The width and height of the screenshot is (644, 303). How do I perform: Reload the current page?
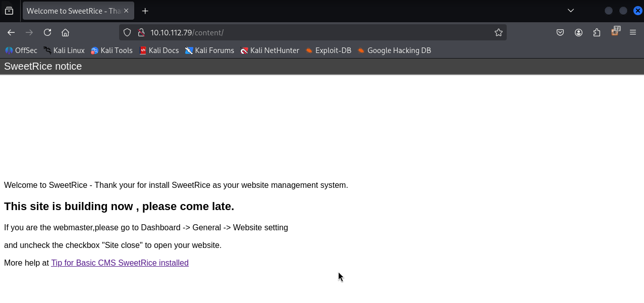tap(47, 32)
